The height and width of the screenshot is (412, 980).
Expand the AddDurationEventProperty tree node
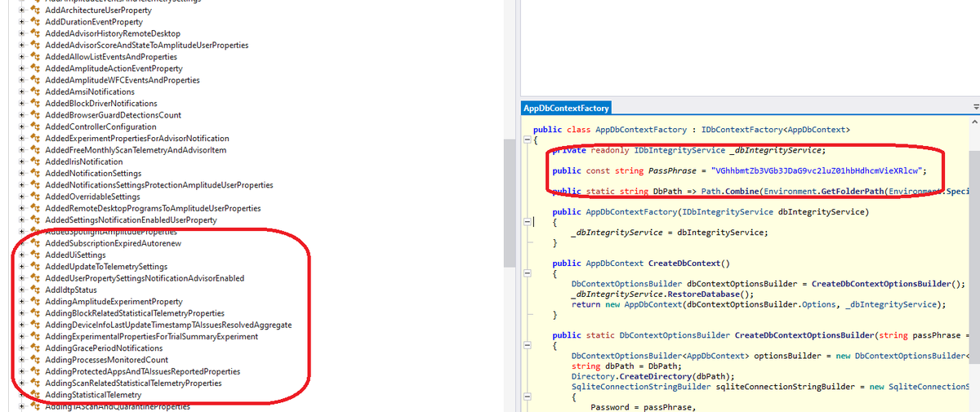(x=22, y=22)
